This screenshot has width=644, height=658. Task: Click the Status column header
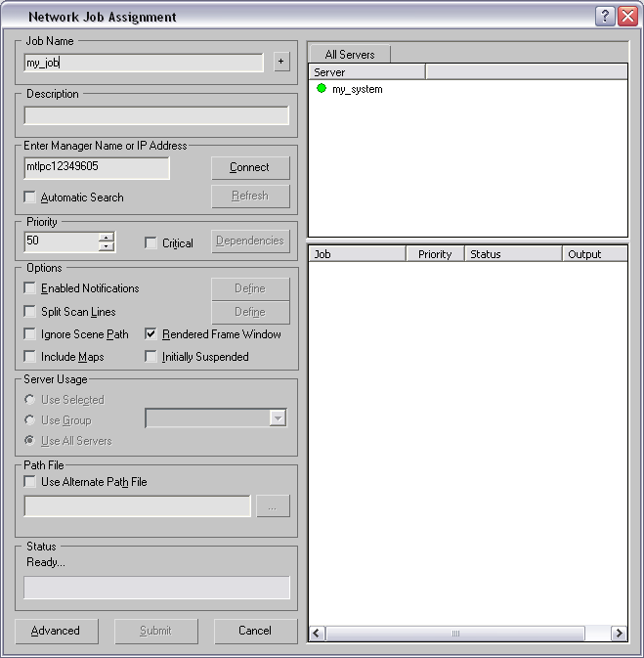click(513, 254)
